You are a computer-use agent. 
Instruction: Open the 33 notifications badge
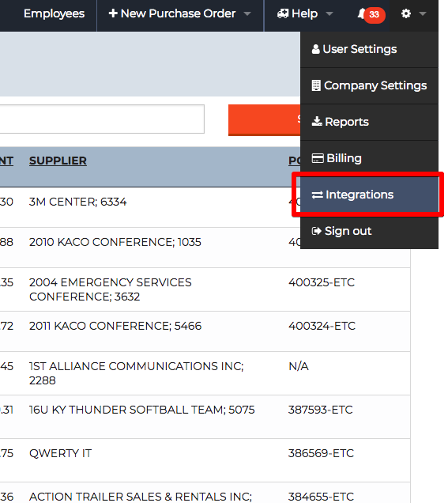pyautogui.click(x=374, y=14)
